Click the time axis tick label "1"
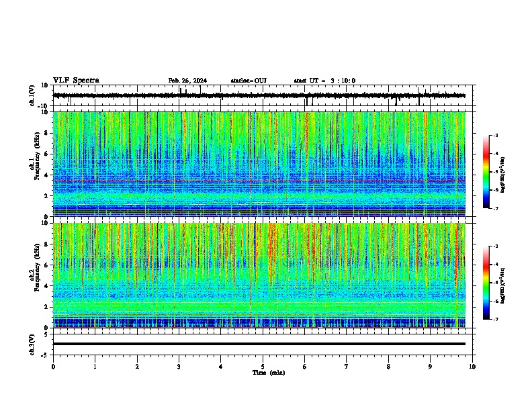532x411 pixels. 95,367
